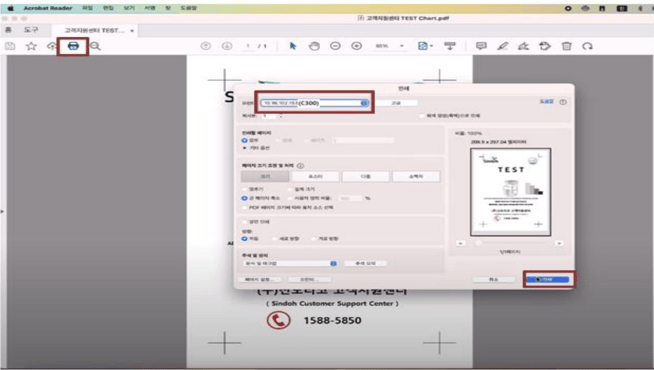Select the '고객지원센터 TEST...' document tab

[x=94, y=30]
